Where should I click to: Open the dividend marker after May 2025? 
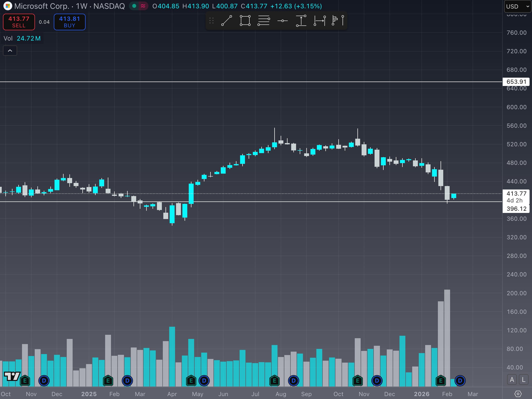[204, 381]
